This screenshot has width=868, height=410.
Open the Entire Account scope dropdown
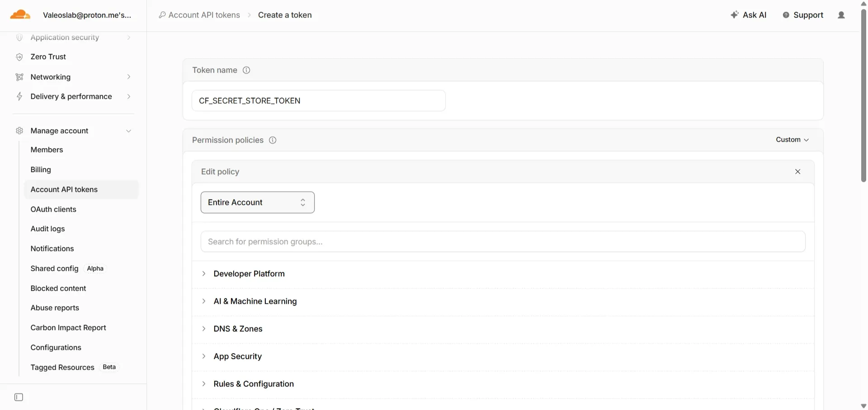pyautogui.click(x=258, y=202)
